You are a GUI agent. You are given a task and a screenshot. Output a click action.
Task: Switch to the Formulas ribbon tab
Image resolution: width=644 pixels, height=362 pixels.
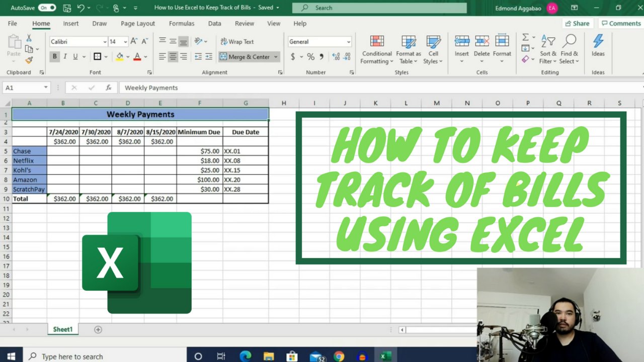[181, 23]
